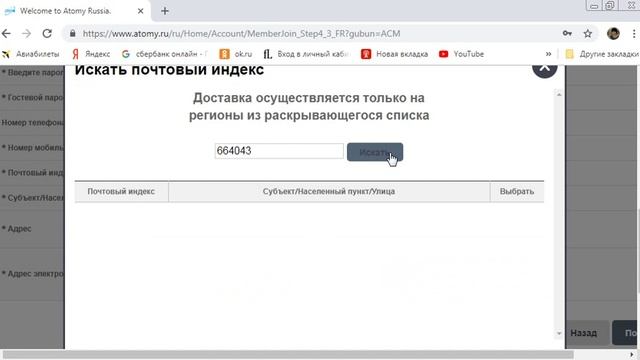Click the Выбрать column header
Screen dimensions: 640x360
tap(517, 191)
